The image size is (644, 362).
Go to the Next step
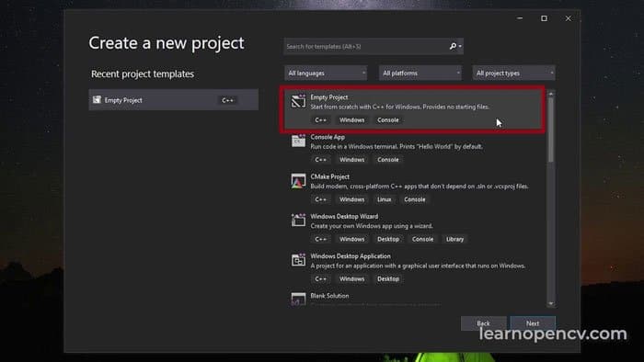533,323
